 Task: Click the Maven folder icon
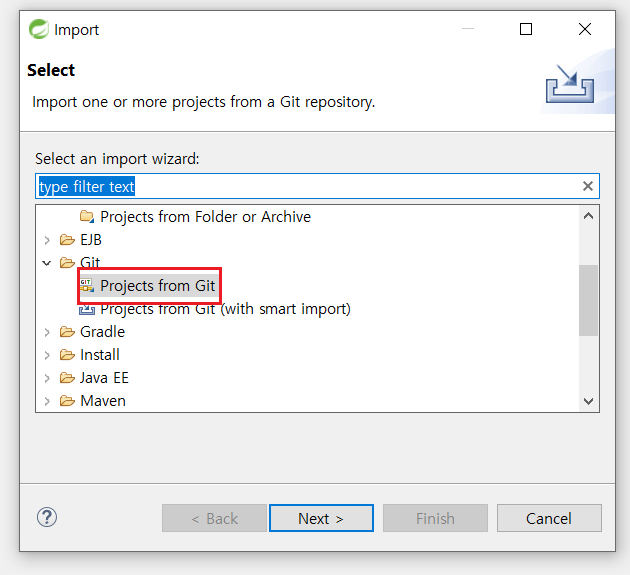[67, 401]
